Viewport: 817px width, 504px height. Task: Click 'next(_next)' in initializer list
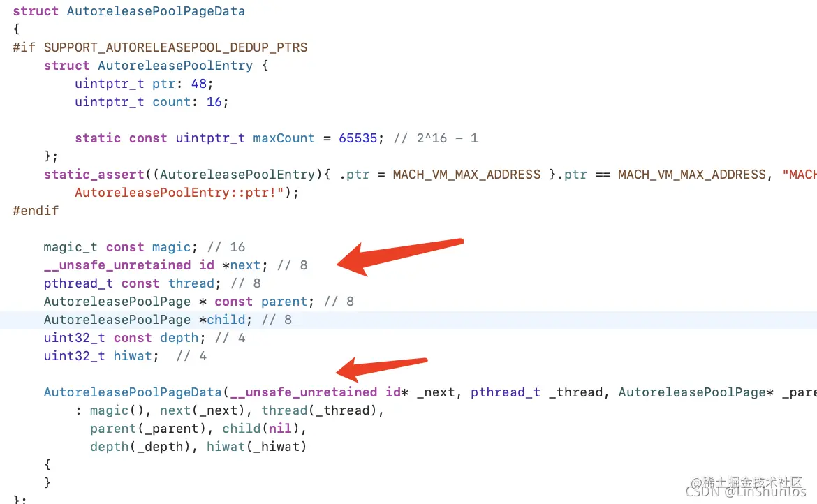[x=203, y=410]
